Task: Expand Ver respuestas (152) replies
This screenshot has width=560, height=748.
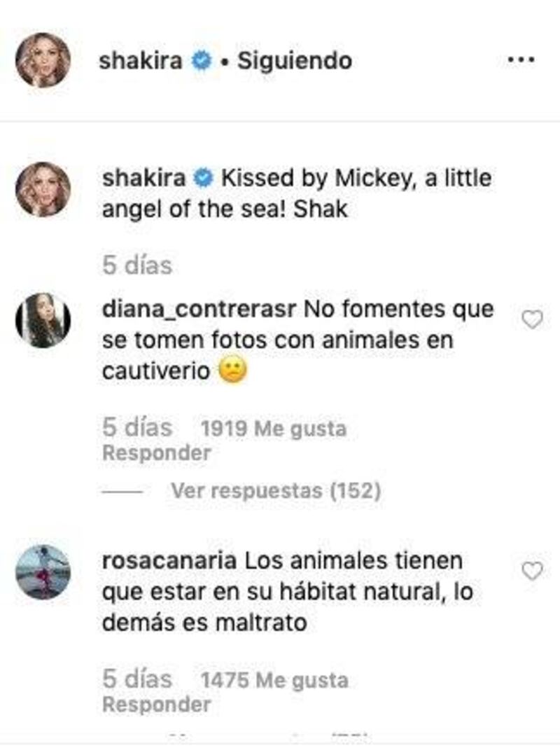Action: pyautogui.click(x=276, y=491)
